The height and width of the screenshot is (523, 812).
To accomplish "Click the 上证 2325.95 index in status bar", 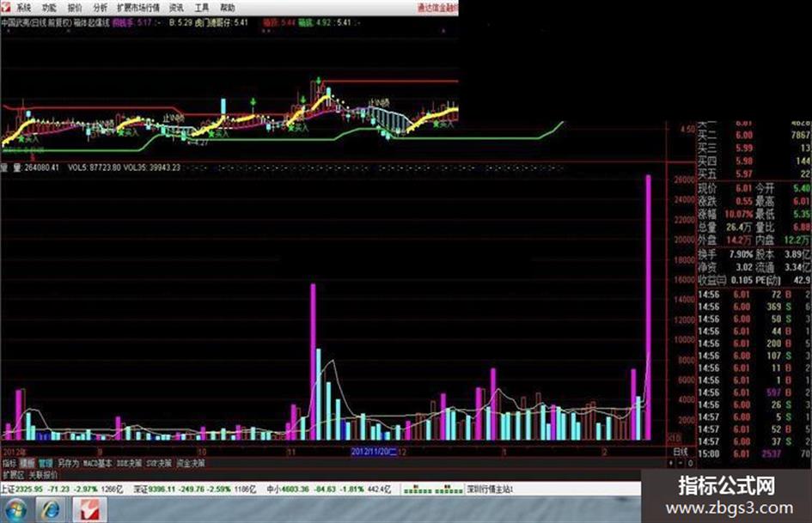I will tap(61, 490).
